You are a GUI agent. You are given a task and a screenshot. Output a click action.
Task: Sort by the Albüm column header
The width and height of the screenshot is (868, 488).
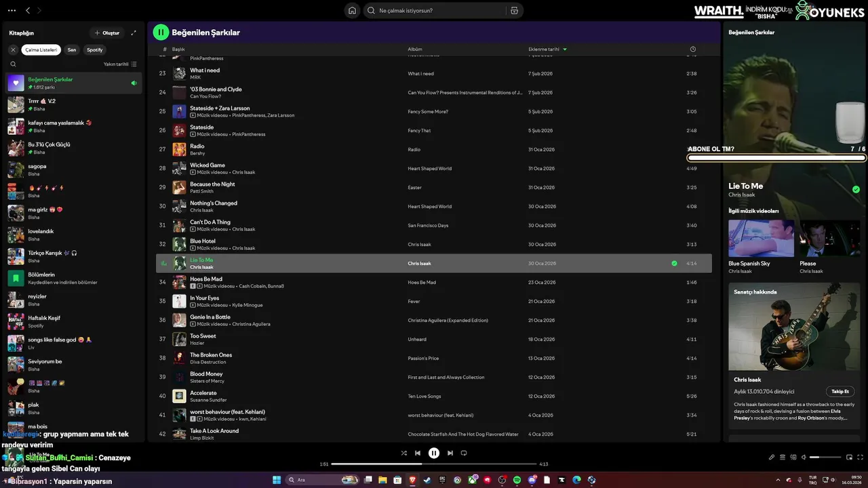(x=415, y=49)
